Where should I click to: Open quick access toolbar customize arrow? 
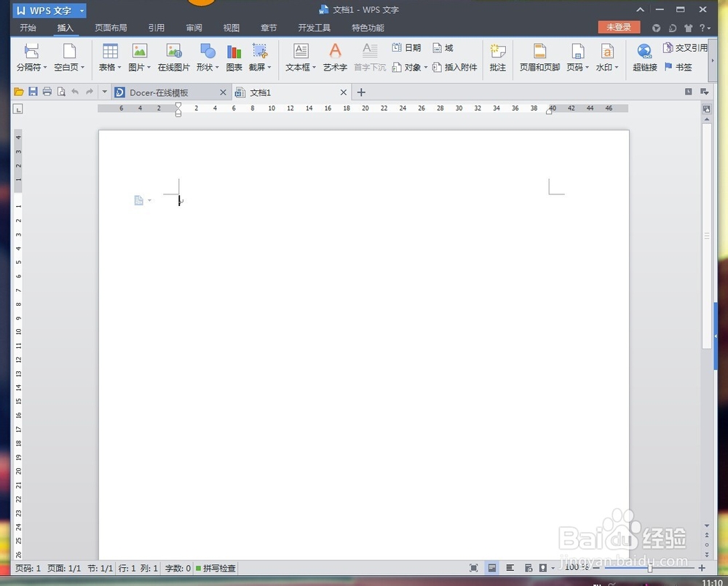coord(104,92)
